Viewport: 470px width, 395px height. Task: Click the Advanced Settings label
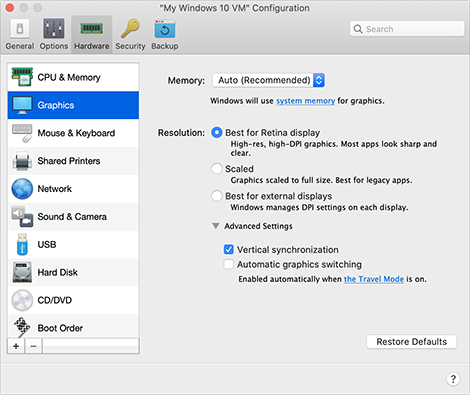pos(258,226)
